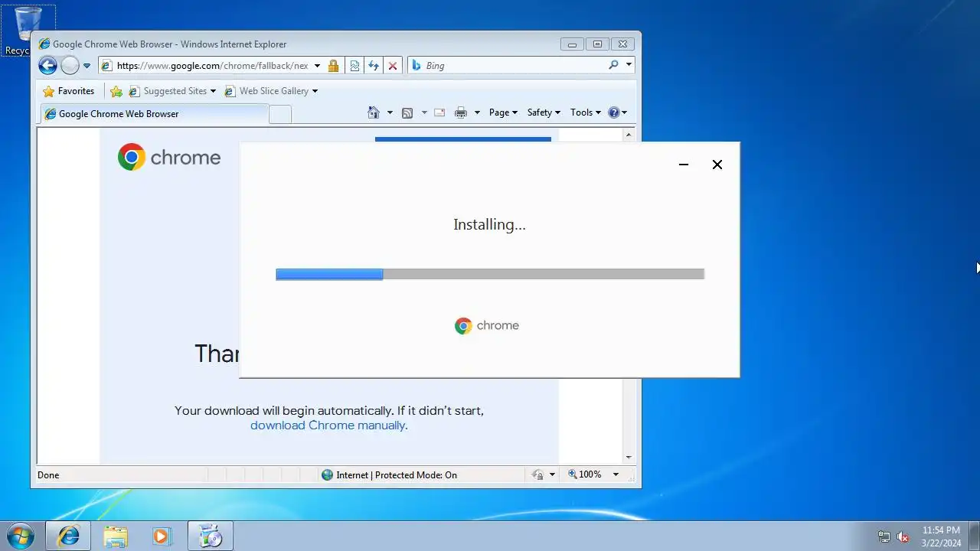The height and width of the screenshot is (551, 980).
Task: Close the Chrome installer window
Action: (717, 165)
